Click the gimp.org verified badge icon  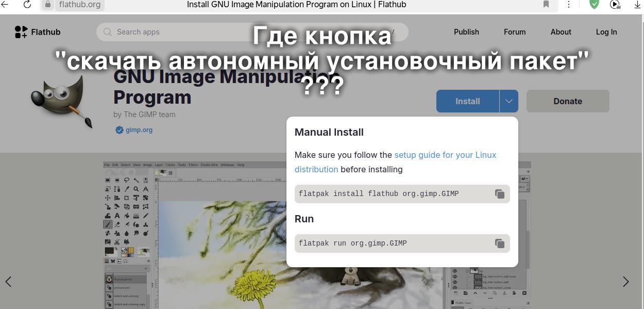pyautogui.click(x=119, y=130)
